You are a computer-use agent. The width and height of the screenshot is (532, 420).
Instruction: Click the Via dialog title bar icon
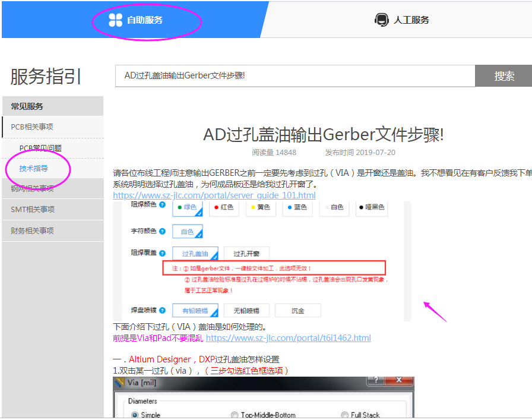(x=121, y=383)
